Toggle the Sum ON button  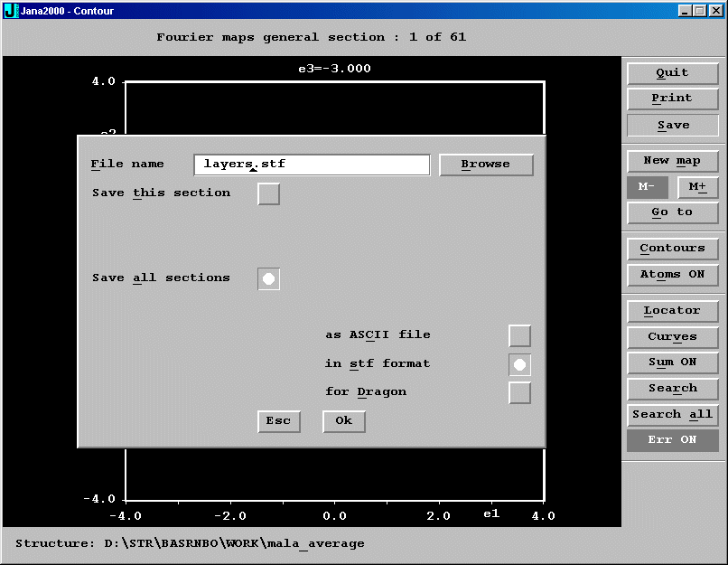(x=672, y=363)
